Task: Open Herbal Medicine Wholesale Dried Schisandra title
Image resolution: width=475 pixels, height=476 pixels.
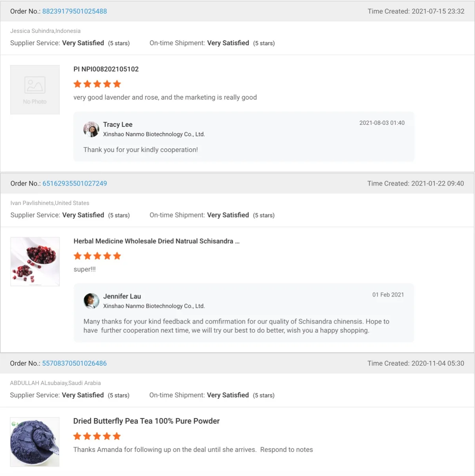Action: 156,241
